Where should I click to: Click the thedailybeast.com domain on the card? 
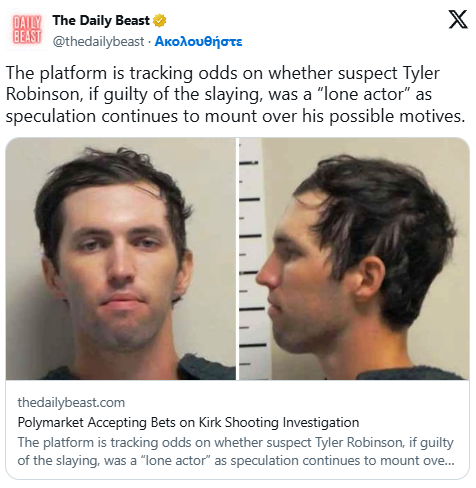(71, 402)
